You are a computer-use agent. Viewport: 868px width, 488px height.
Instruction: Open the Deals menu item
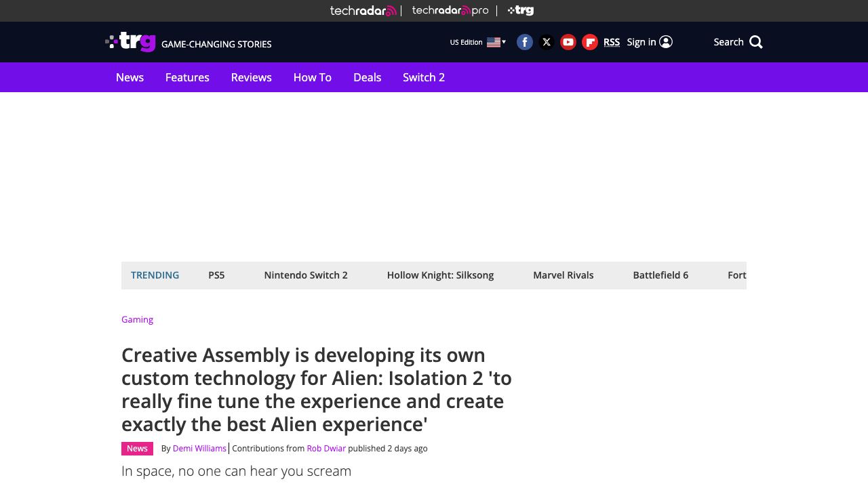tap(367, 77)
